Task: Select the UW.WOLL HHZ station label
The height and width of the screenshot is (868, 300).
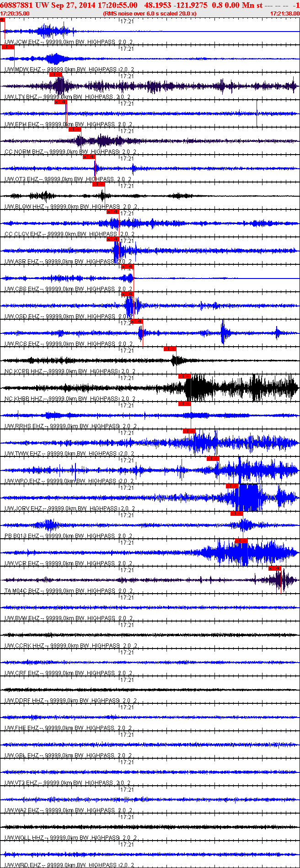Action: [x=24, y=838]
